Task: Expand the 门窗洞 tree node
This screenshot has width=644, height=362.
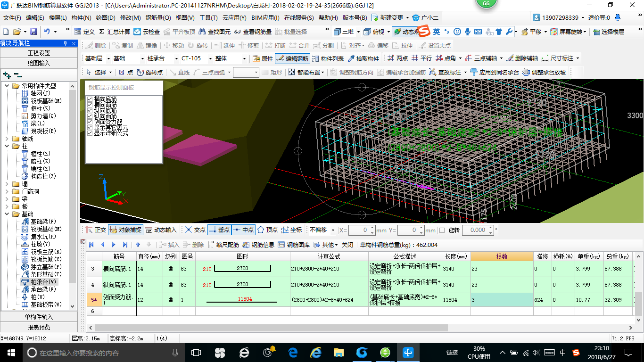Action: (x=7, y=191)
